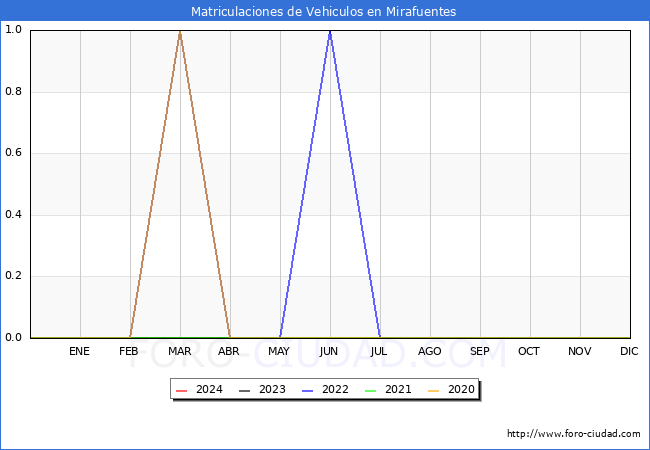
Task: Select the 2022 legend entry
Action: coord(325,390)
